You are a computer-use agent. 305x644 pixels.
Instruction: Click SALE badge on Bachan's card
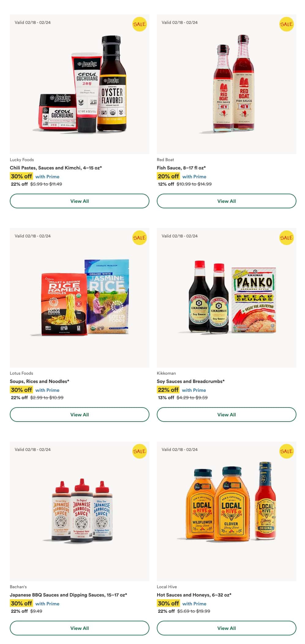click(x=139, y=451)
